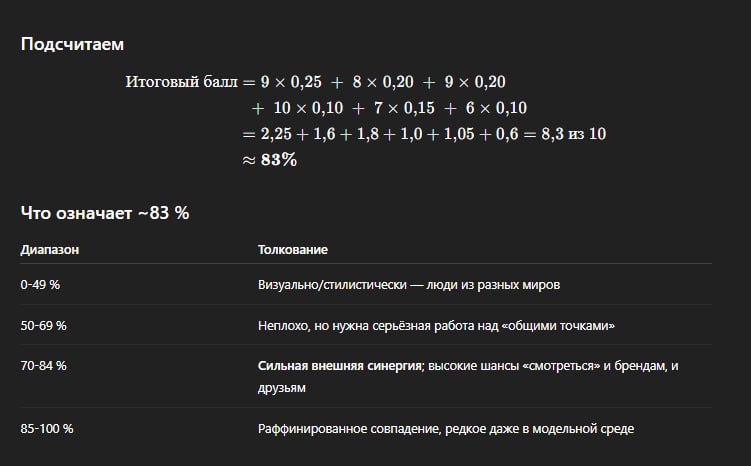Click text "Раффинированное совпадение" in the last row

tap(349, 429)
